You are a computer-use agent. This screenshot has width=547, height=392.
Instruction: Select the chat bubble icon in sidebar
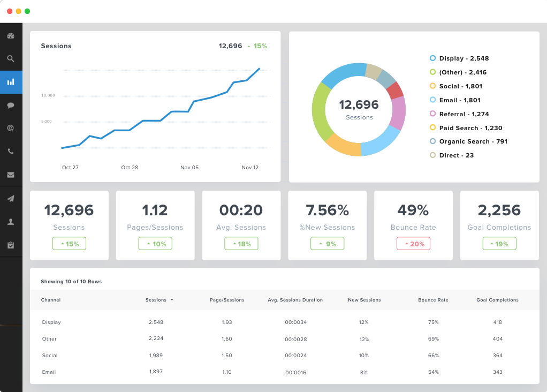pos(11,105)
